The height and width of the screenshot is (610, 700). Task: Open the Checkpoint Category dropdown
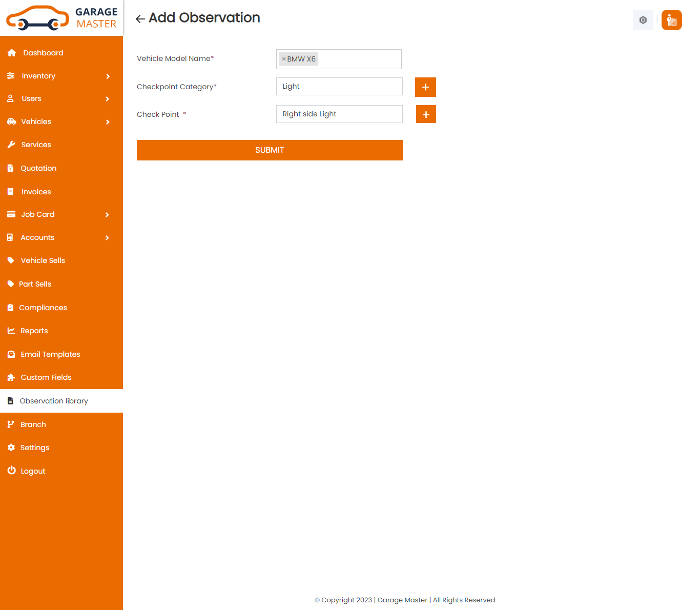pos(339,87)
